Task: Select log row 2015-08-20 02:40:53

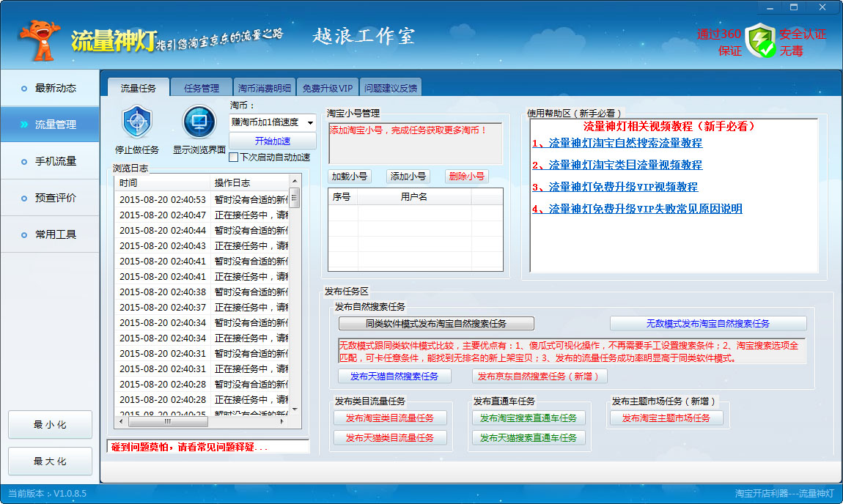Action: pyautogui.click(x=202, y=199)
